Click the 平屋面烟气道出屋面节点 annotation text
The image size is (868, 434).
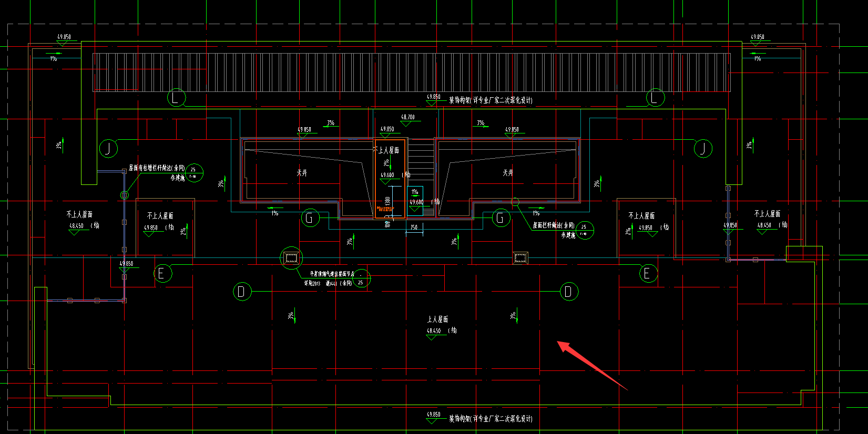(332, 274)
